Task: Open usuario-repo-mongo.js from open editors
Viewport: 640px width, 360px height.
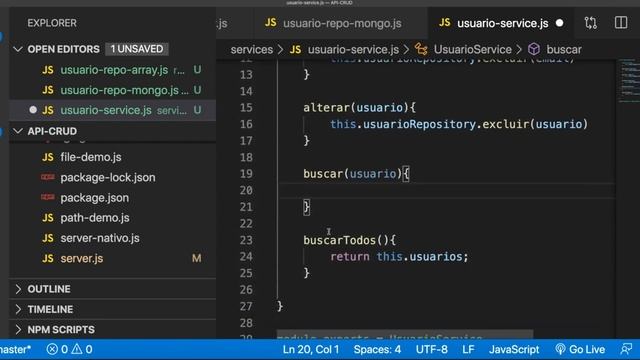Action: click(x=113, y=90)
